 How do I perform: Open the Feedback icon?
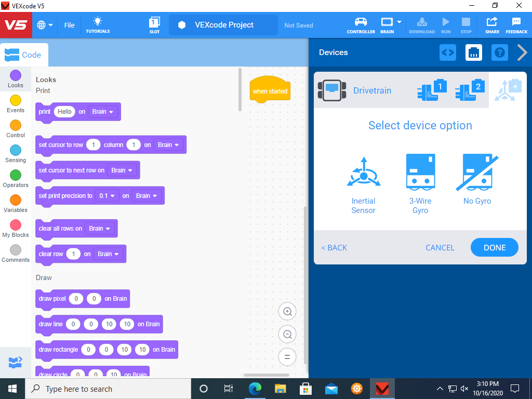click(516, 25)
